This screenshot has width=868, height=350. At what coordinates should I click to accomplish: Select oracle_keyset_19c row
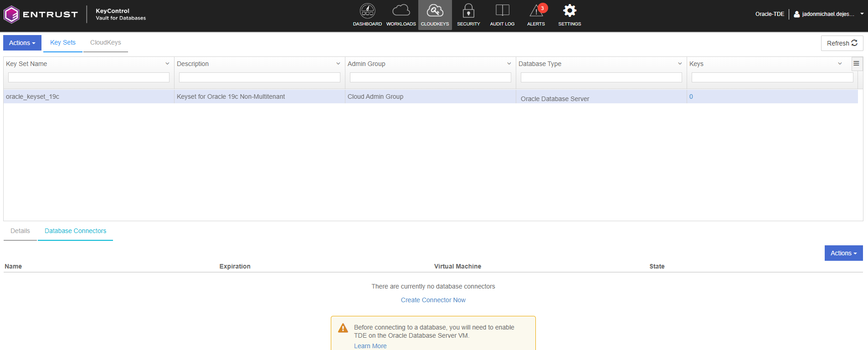point(431,96)
